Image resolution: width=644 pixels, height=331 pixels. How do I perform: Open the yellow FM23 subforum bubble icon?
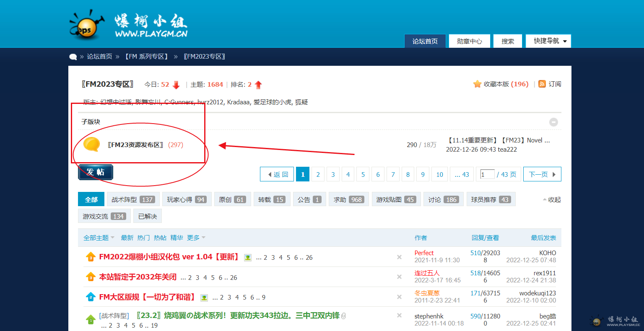pyautogui.click(x=91, y=145)
